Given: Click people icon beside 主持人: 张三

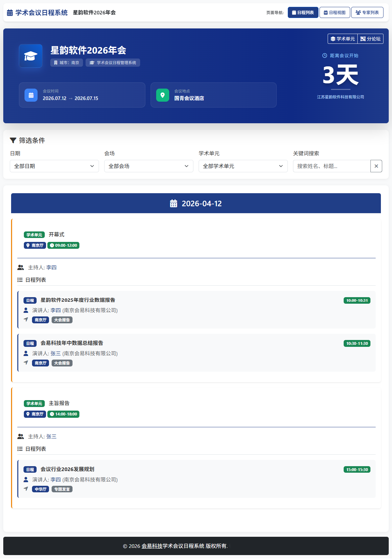Looking at the screenshot, I should click(x=21, y=436).
